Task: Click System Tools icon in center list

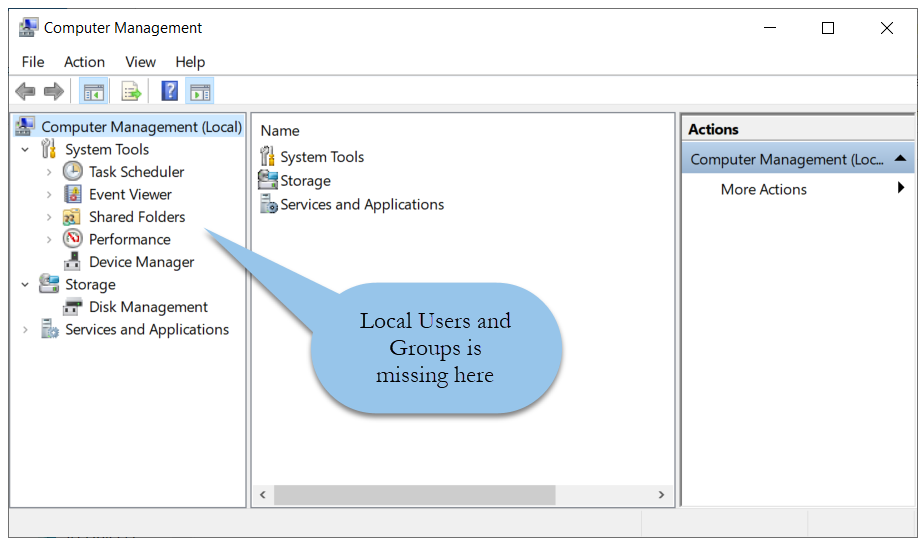Action: 267,156
